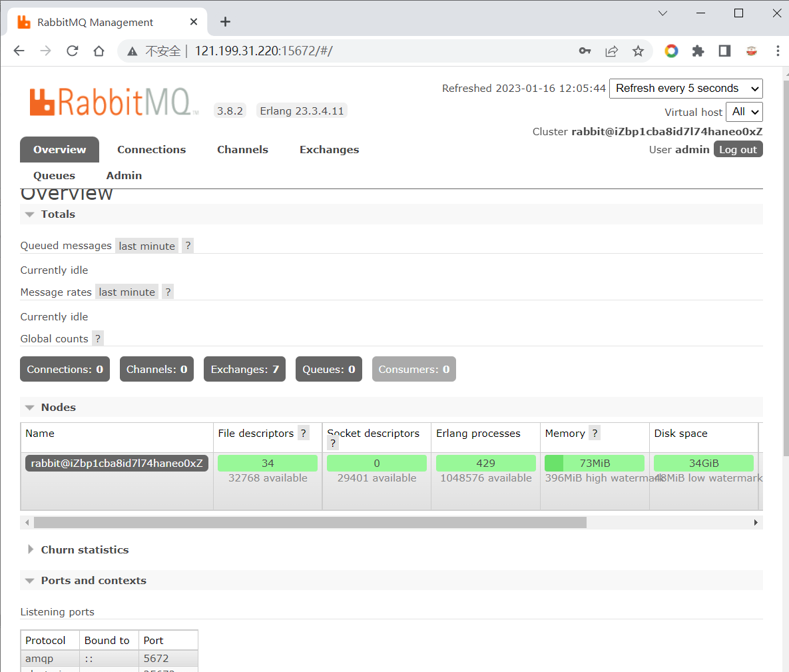Image resolution: width=789 pixels, height=672 pixels.
Task: Click the not-secure warning icon
Action: point(132,51)
